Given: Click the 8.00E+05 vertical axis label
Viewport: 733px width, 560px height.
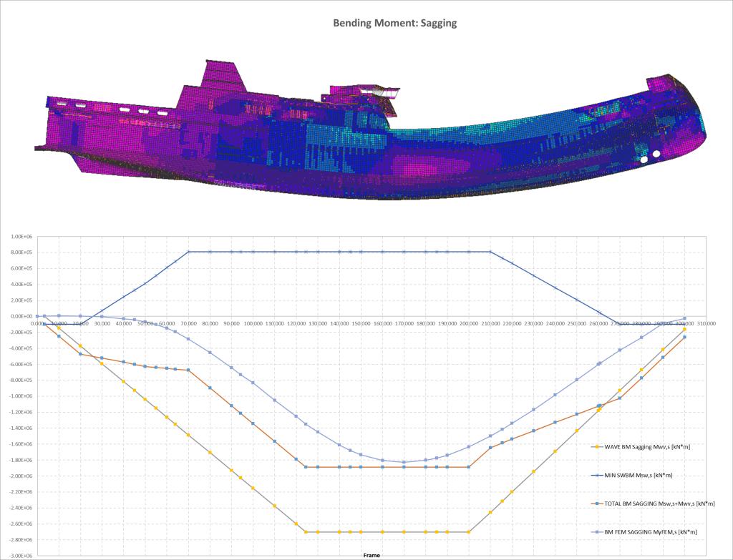Looking at the screenshot, I should 22,252.
